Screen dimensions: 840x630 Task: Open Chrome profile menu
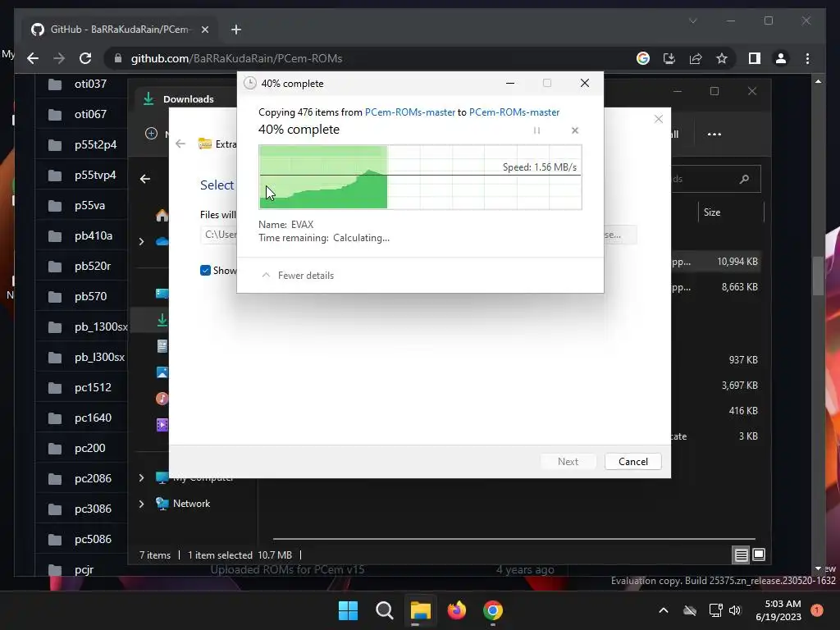click(x=781, y=58)
